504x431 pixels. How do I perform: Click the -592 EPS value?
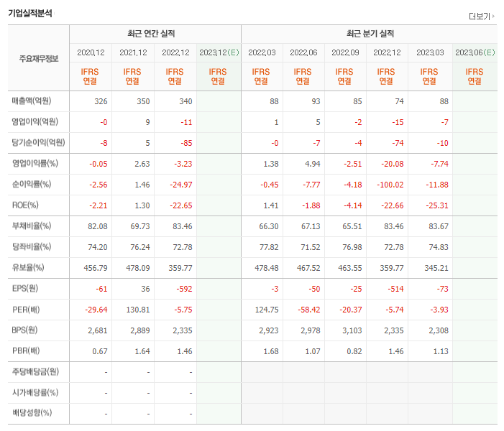[184, 289]
